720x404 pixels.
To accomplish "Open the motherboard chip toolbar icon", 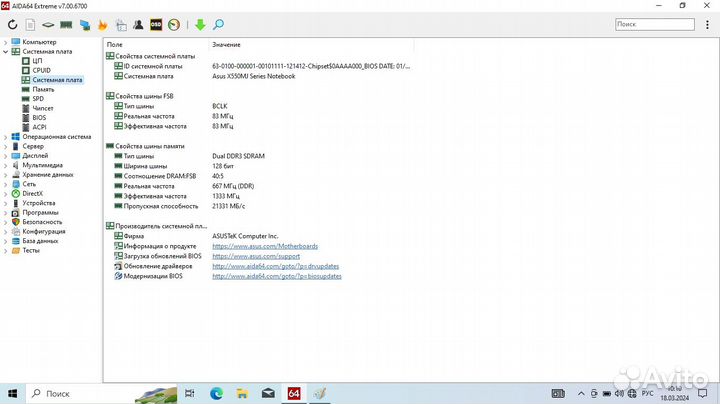I will pos(48,25).
